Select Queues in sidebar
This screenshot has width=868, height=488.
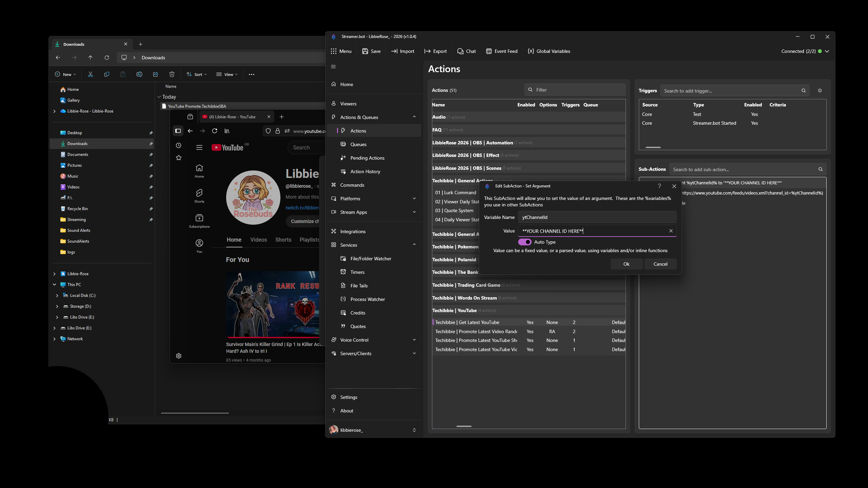(374, 144)
